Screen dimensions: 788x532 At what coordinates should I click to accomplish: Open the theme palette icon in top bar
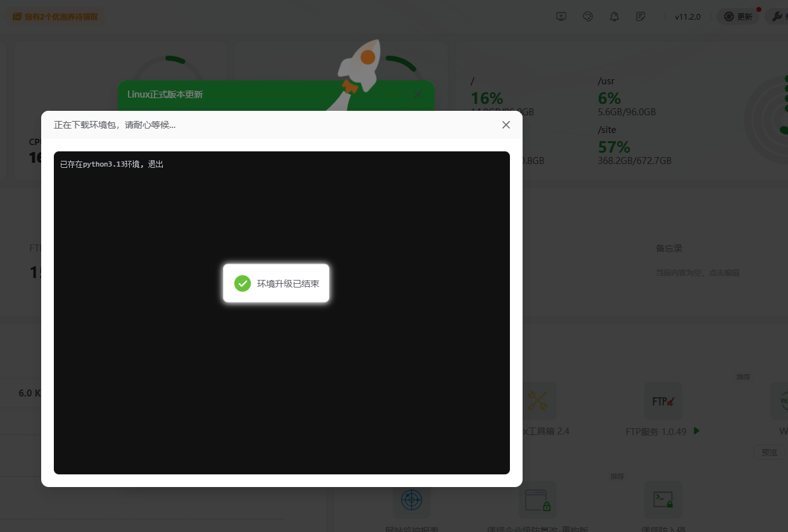tap(588, 16)
